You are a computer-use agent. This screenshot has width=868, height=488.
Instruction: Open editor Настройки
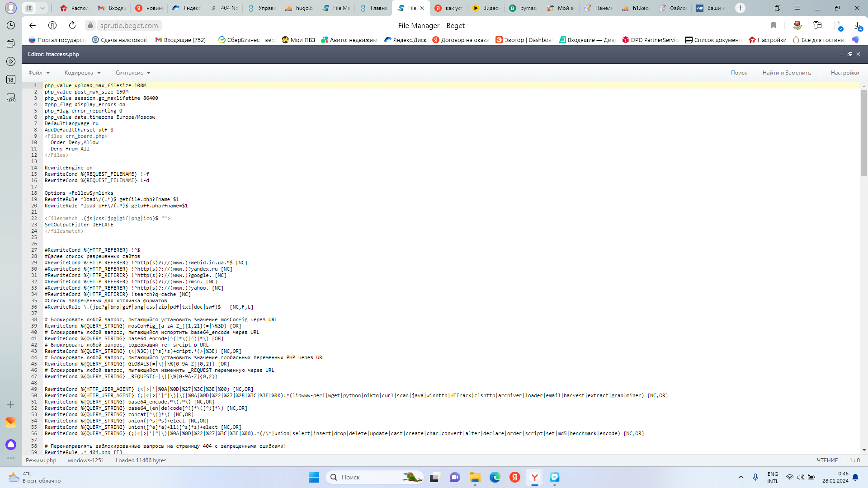click(844, 73)
